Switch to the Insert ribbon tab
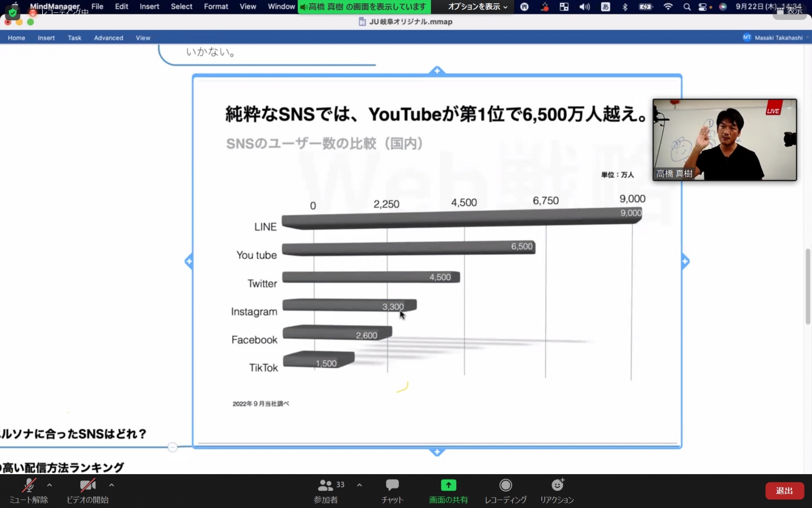The image size is (812, 508). pos(46,38)
